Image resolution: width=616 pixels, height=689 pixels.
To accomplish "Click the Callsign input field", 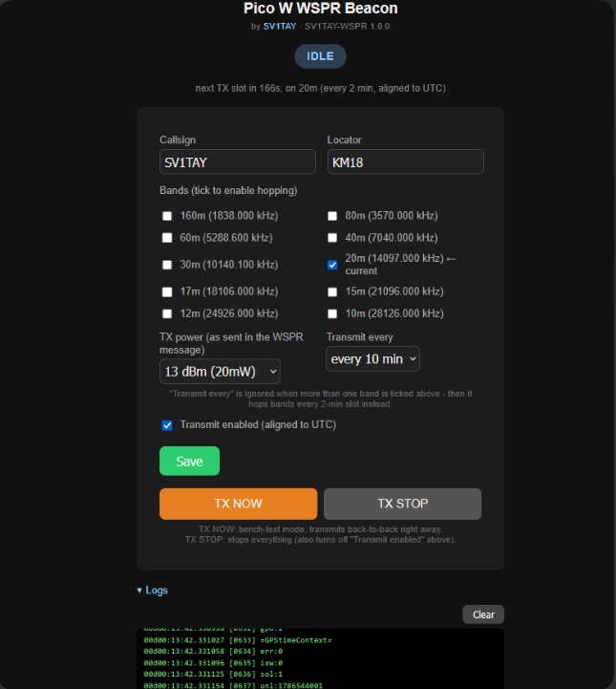I will click(x=238, y=162).
